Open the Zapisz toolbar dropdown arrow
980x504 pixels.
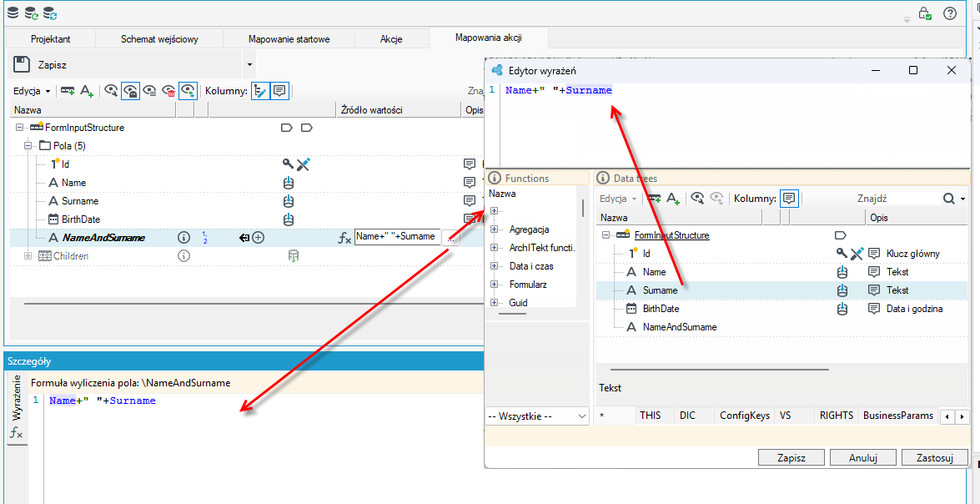coord(250,64)
